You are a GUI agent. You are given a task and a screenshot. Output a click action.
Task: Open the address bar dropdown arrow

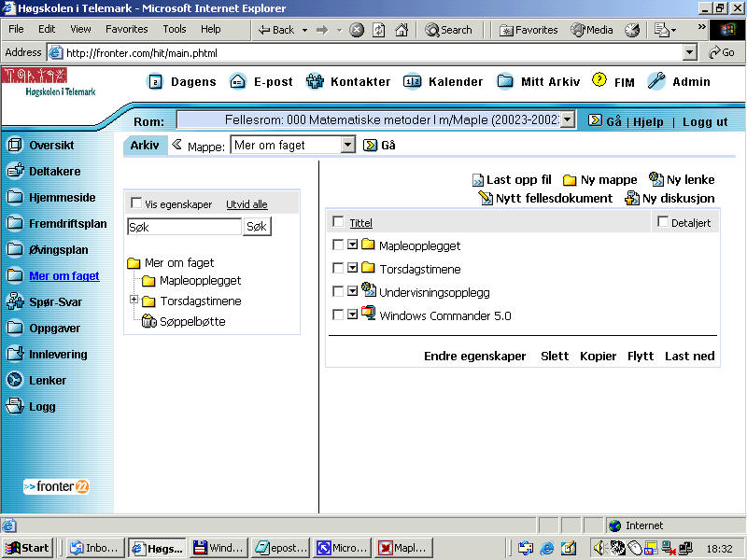[690, 52]
